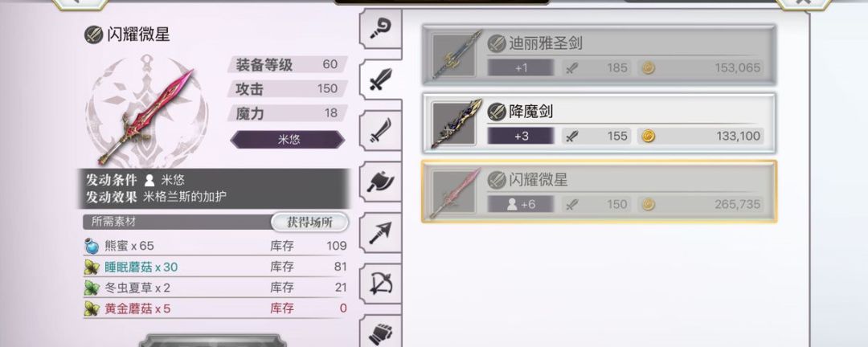Choose the bow weapon category tab
The image size is (868, 347).
(381, 284)
